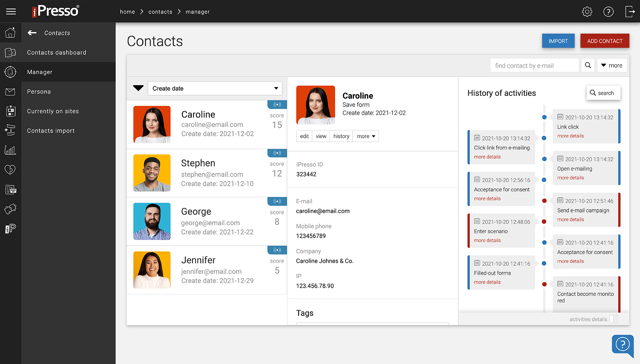Click the puzzle piece integrations sidebar icon
The height and width of the screenshot is (364, 640).
[x=10, y=209]
